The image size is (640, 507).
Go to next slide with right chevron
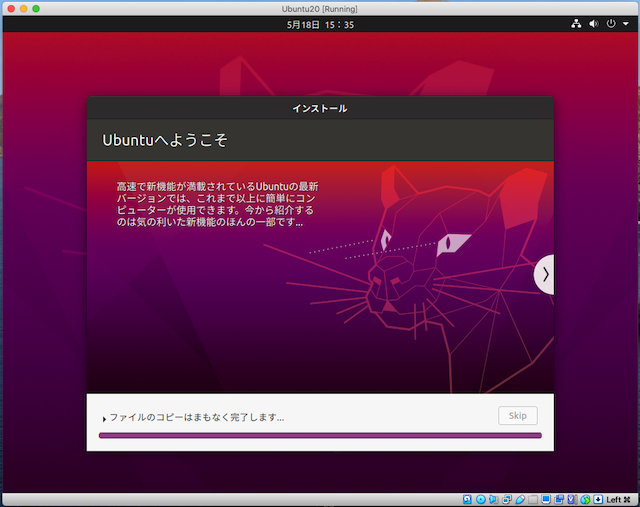click(544, 274)
